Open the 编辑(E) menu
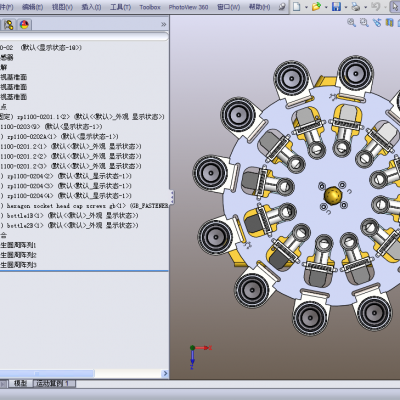 coord(33,7)
